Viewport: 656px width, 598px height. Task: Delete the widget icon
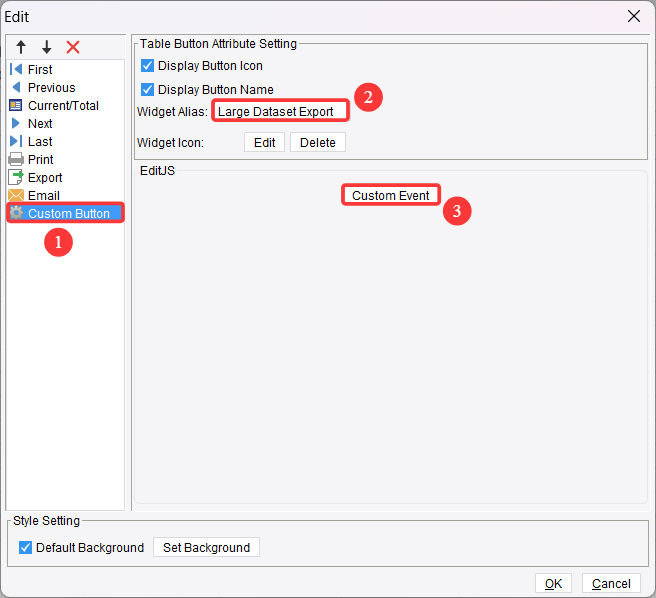coord(318,142)
